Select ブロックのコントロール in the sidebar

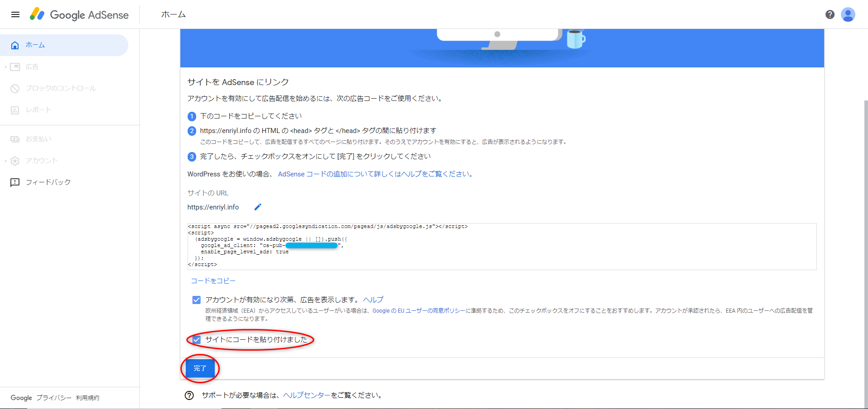pyautogui.click(x=64, y=88)
